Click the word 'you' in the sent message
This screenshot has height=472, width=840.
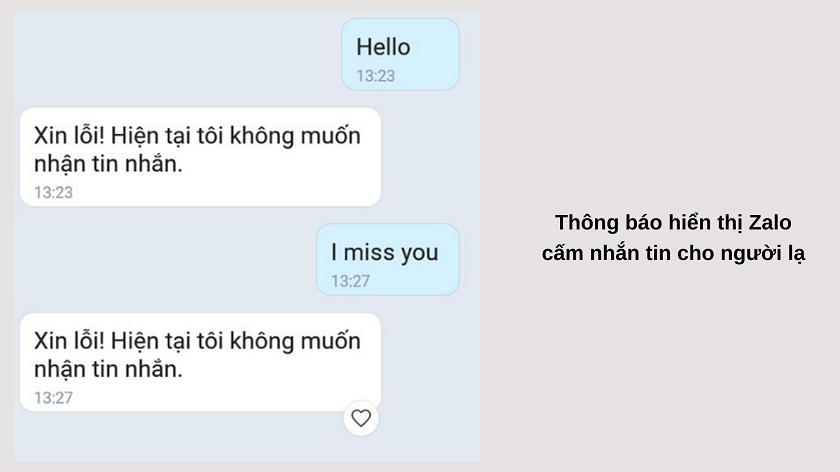click(x=419, y=253)
